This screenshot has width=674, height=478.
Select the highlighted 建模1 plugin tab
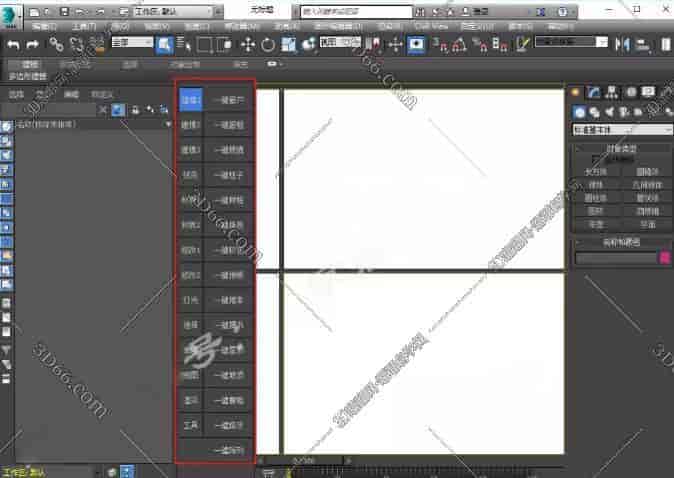pos(190,100)
